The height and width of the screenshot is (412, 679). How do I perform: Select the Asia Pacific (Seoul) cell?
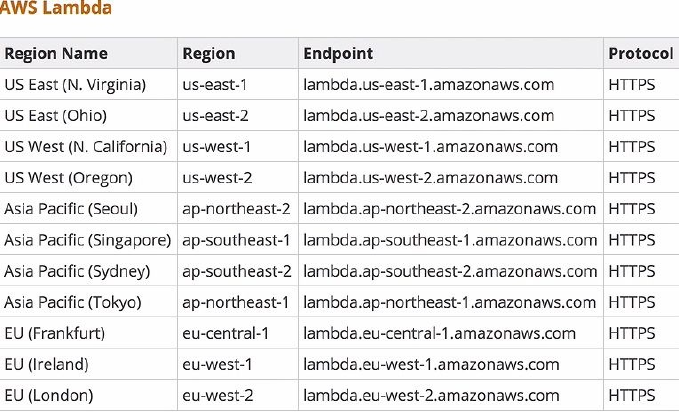click(71, 209)
